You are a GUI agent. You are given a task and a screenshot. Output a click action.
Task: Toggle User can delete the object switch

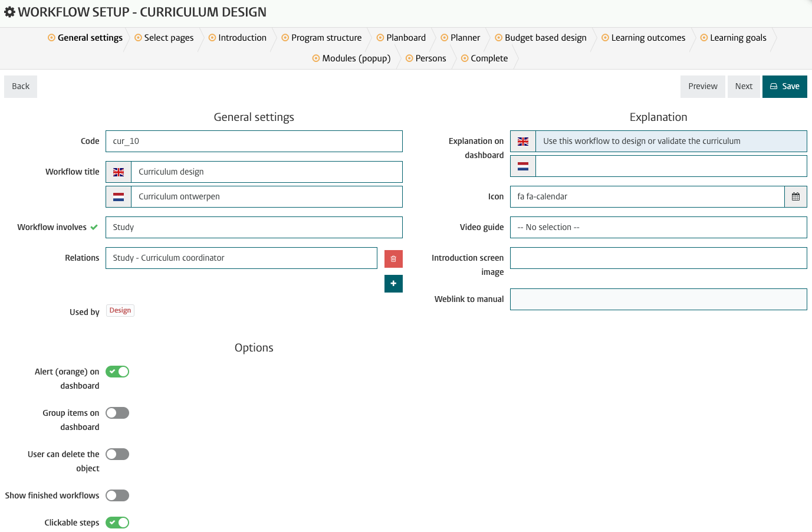point(117,454)
